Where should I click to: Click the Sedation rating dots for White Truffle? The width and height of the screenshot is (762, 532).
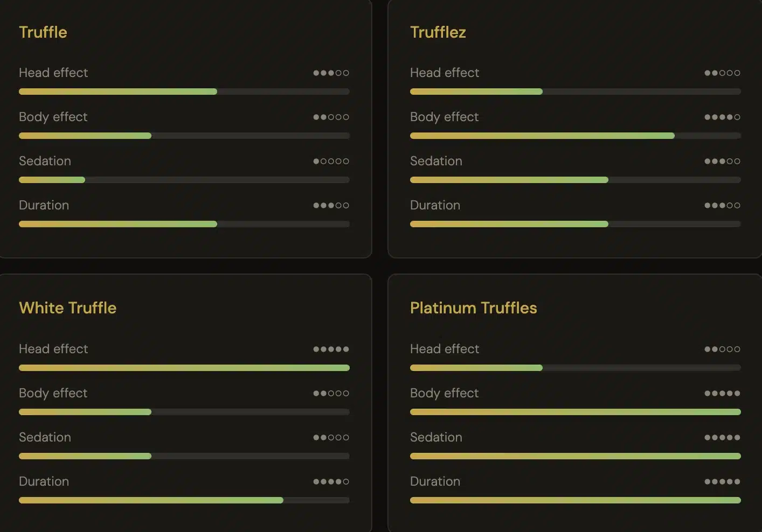(330, 437)
